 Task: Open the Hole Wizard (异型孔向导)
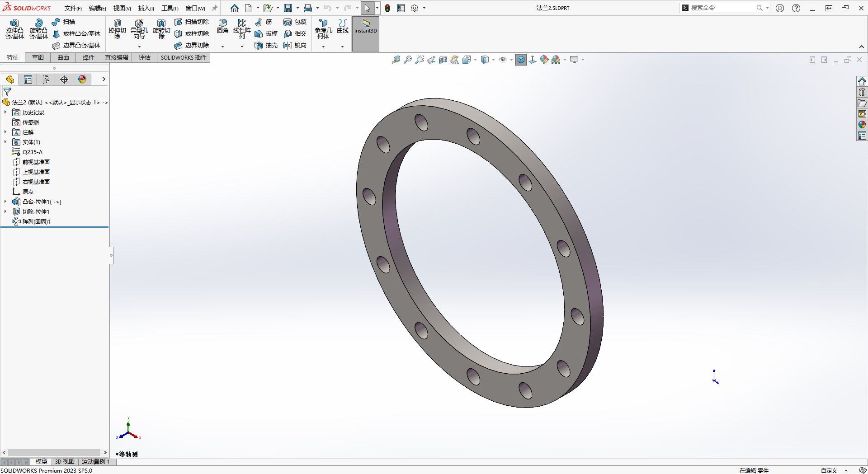coord(139,29)
